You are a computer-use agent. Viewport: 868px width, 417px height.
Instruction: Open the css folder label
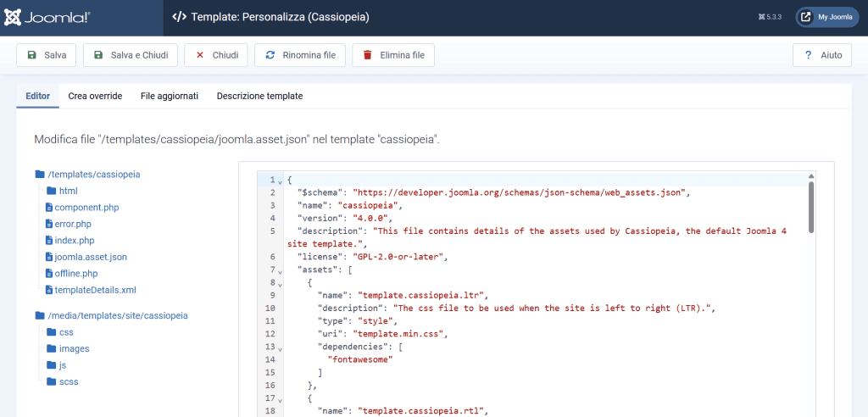[66, 332]
